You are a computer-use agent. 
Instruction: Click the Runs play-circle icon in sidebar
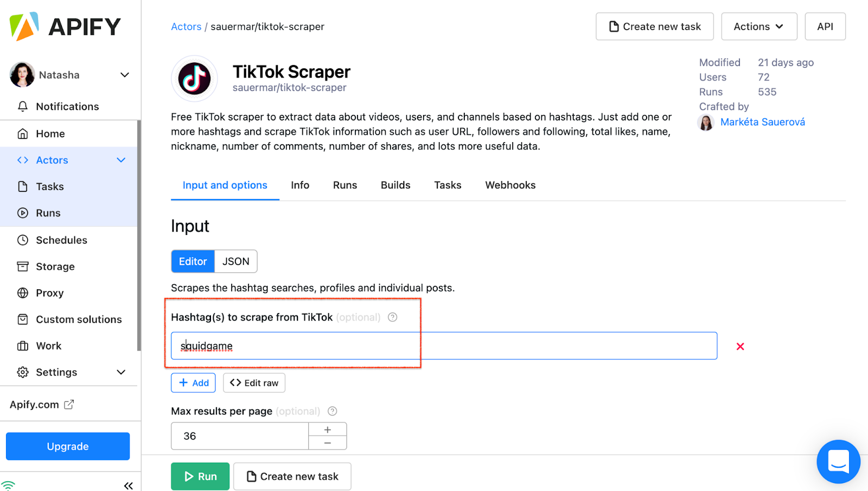[23, 213]
